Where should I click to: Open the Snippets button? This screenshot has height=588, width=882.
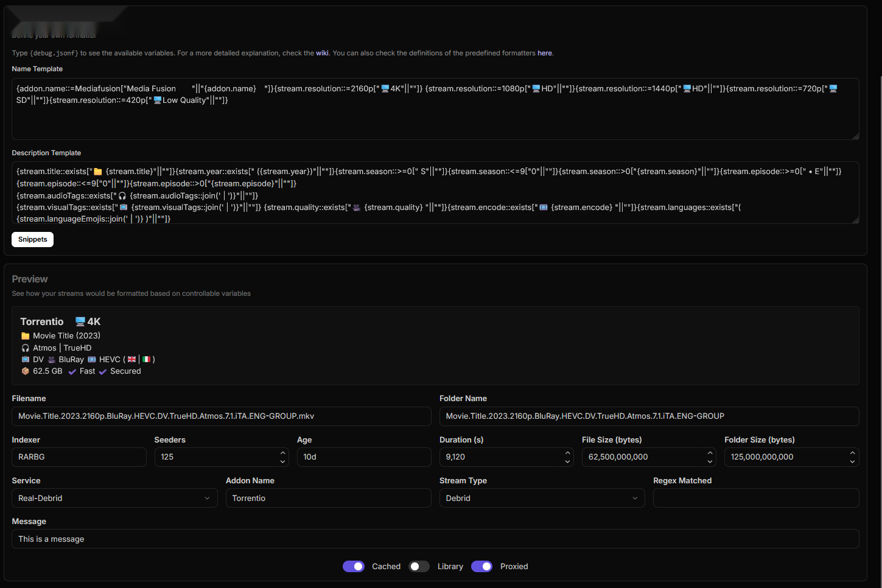33,240
